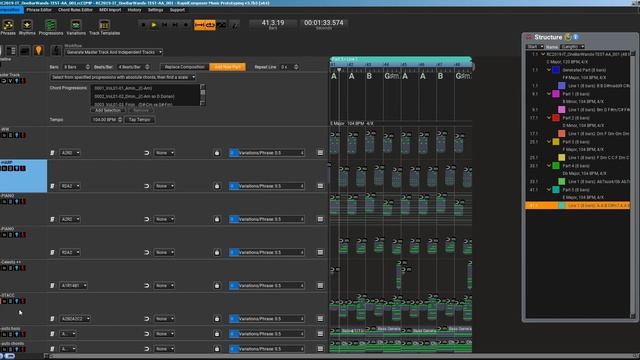640x360 pixels.
Task: Click phrase icon left of A1R1AR1 dropdown
Action: coord(52,286)
